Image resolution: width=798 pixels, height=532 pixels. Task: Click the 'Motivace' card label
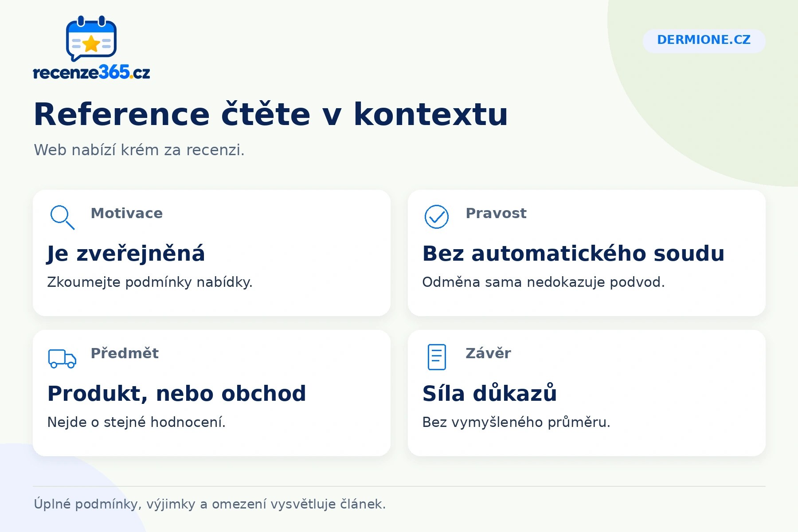[x=127, y=213]
